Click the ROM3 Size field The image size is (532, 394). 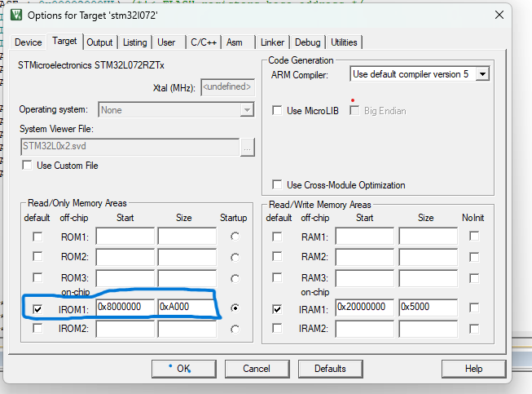(x=187, y=278)
